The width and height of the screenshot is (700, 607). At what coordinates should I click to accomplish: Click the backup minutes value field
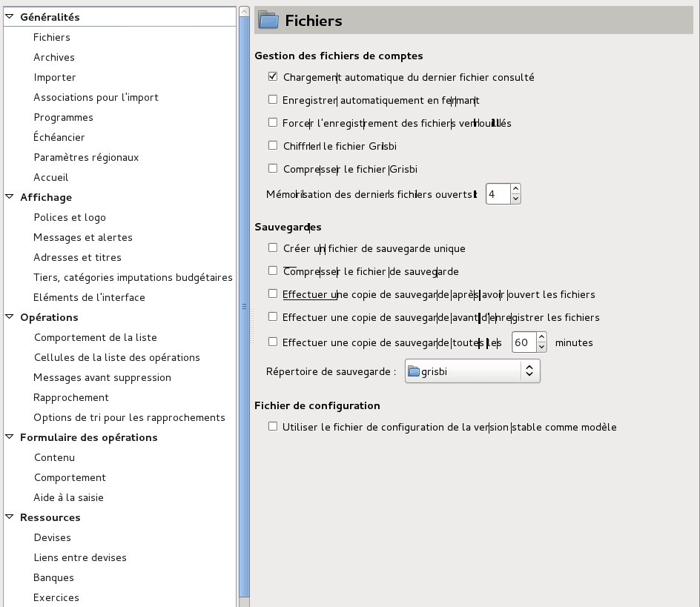coord(523,342)
